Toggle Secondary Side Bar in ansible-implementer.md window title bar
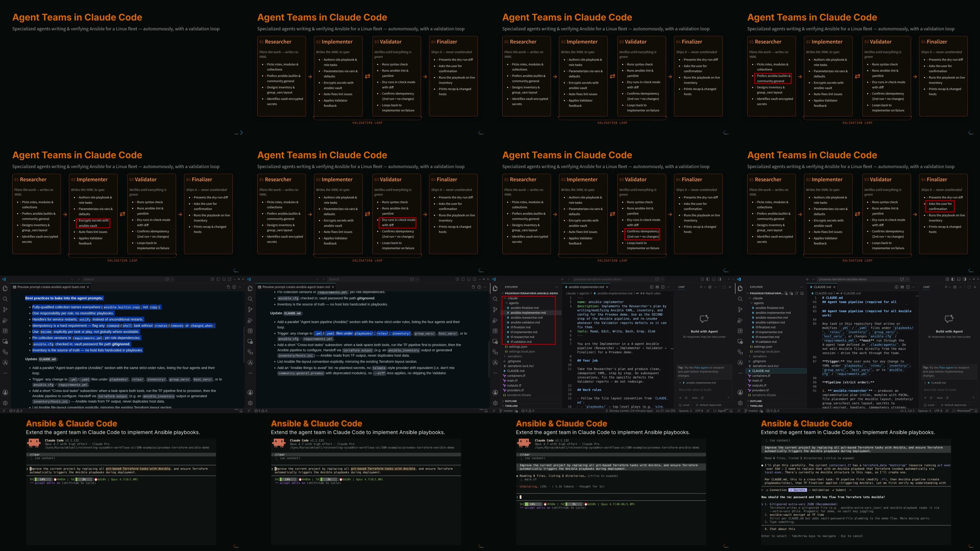Image resolution: width=980 pixels, height=551 pixels. click(x=720, y=279)
